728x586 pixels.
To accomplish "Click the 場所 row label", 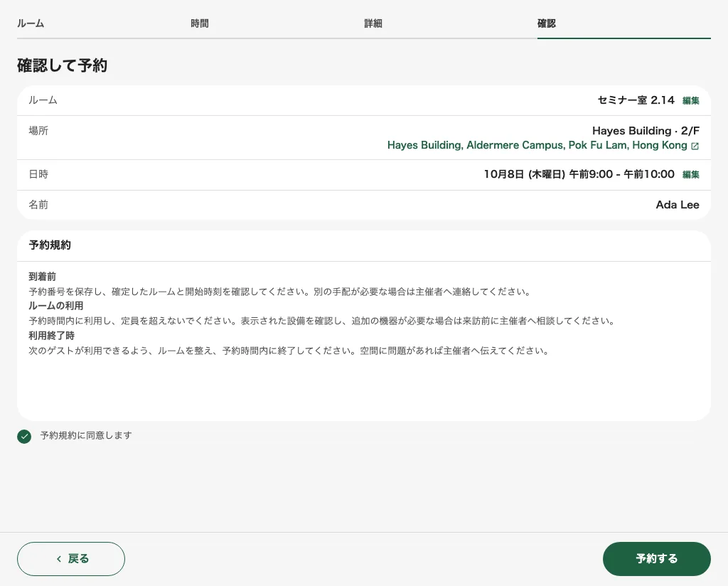I will coord(38,131).
